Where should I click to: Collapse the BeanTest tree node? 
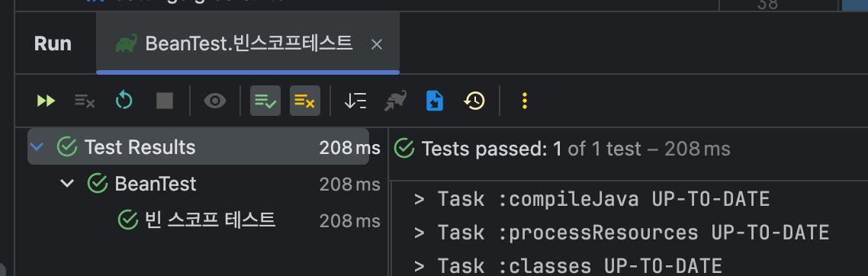(67, 183)
